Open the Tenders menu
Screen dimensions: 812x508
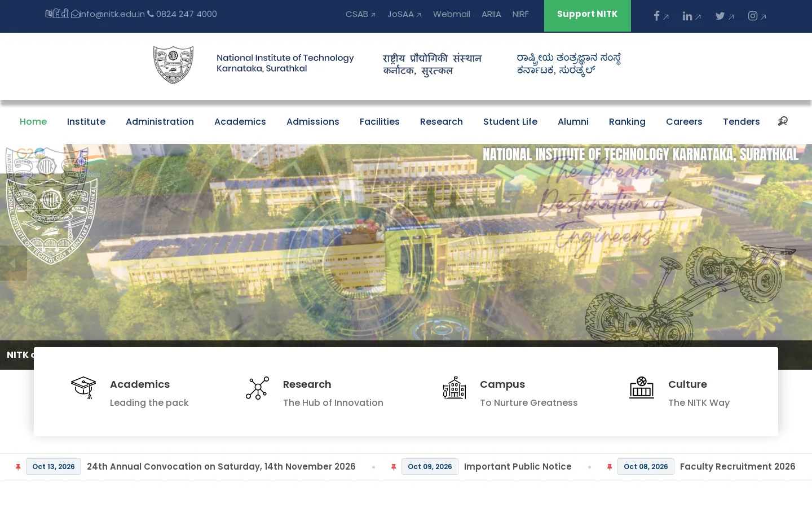click(742, 121)
